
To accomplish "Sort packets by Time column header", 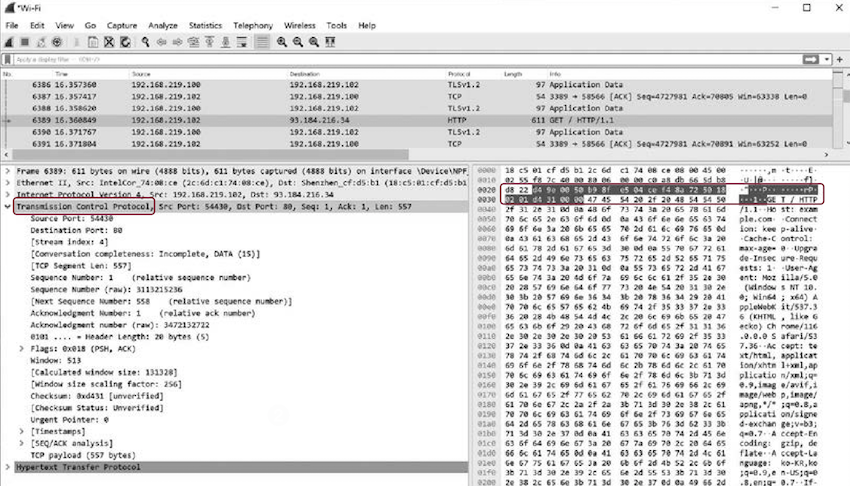I will (61, 74).
